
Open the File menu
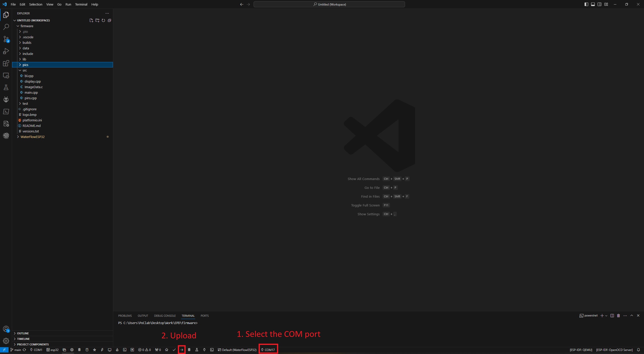(13, 4)
